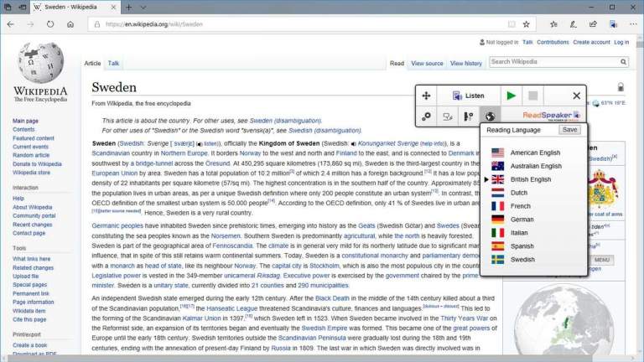
Task: Open Main page sidebar link
Action: 25,121
